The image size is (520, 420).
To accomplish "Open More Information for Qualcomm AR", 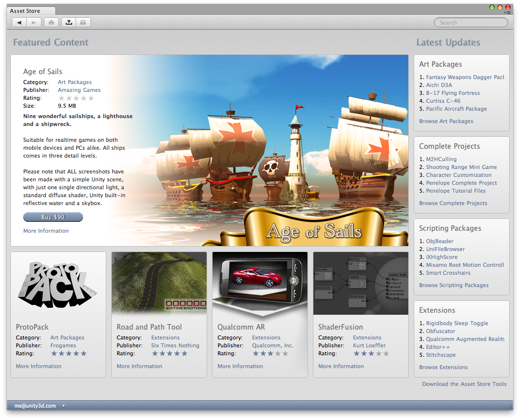I will point(240,366).
